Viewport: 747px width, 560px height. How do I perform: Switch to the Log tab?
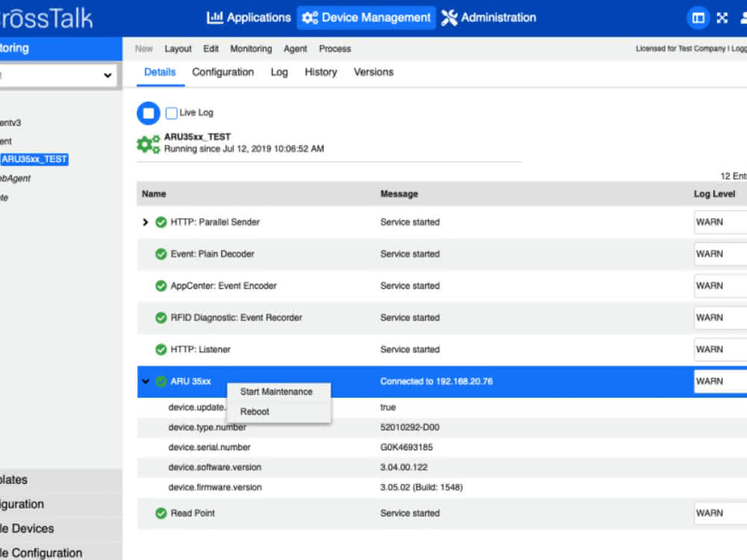pos(279,72)
